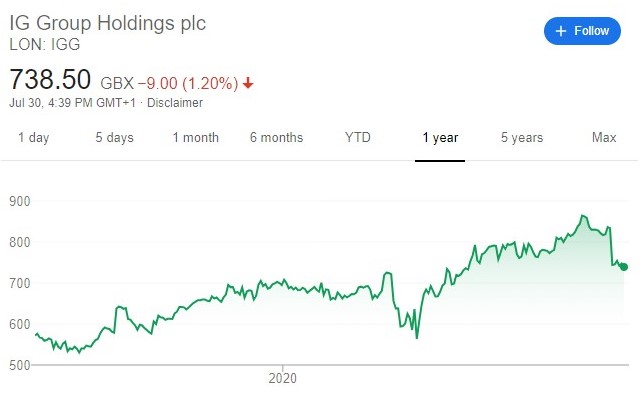Click the chart peak near 860
Viewport: 641px width, 397px height.
(x=583, y=215)
